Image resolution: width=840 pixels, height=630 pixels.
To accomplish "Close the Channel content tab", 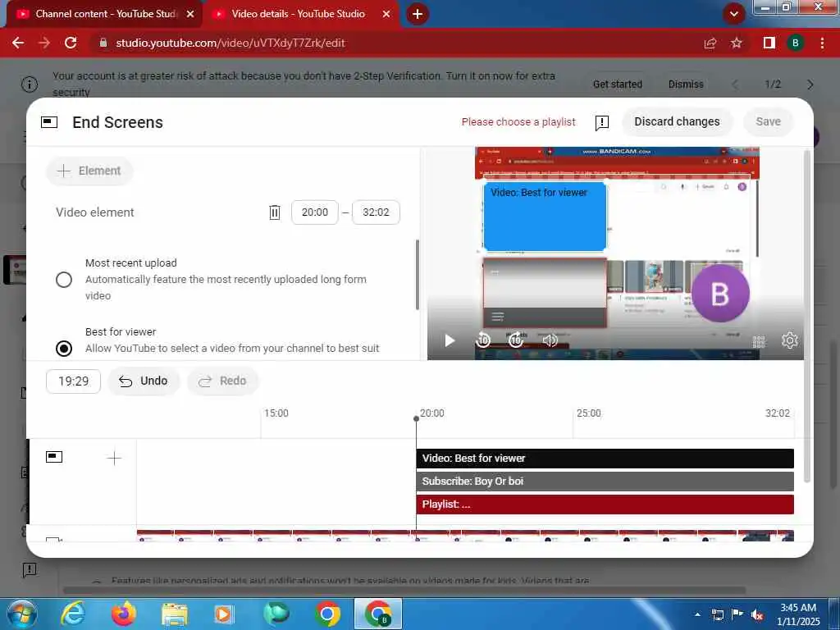I will click(190, 15).
